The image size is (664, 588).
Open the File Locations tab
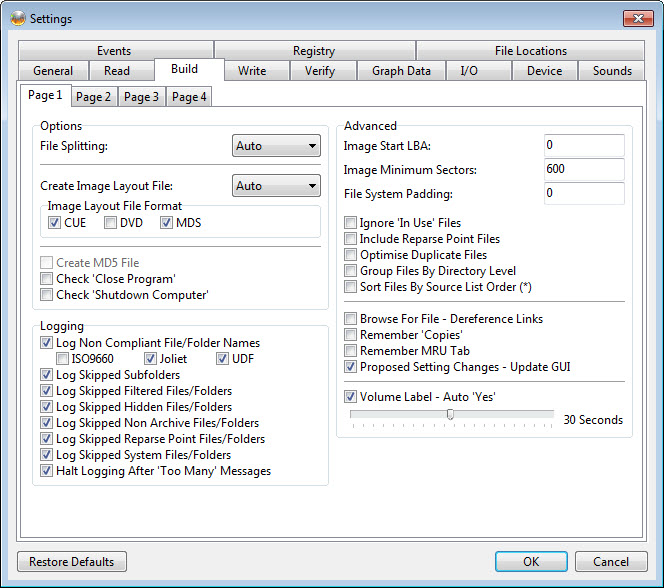coord(530,50)
